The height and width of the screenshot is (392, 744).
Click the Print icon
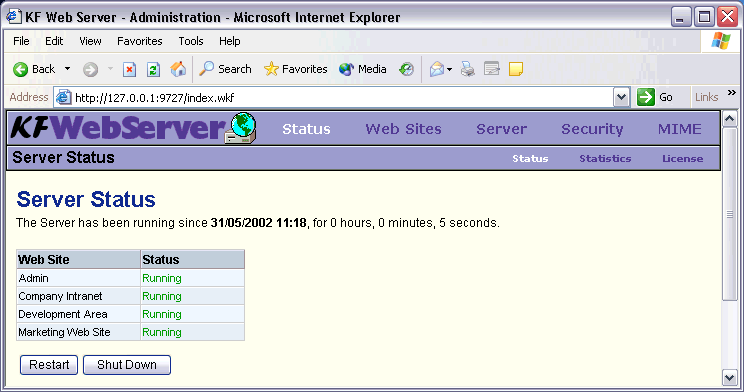pyautogui.click(x=468, y=70)
